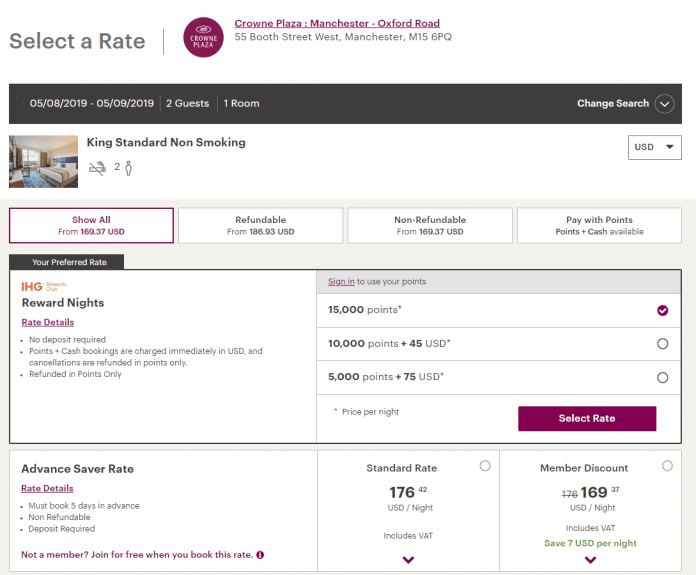This screenshot has width=696, height=575.
Task: Switch to the Non-Refundable tab
Action: click(430, 226)
